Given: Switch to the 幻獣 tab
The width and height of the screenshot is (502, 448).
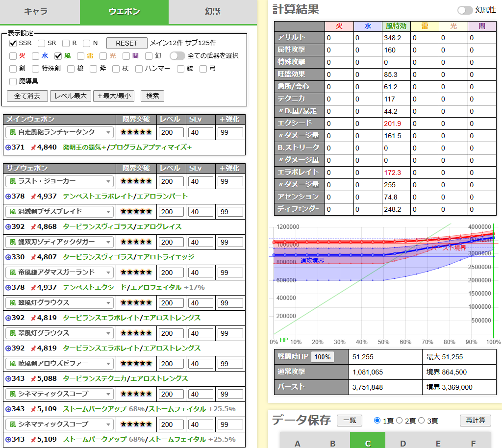Looking at the screenshot, I should [212, 12].
